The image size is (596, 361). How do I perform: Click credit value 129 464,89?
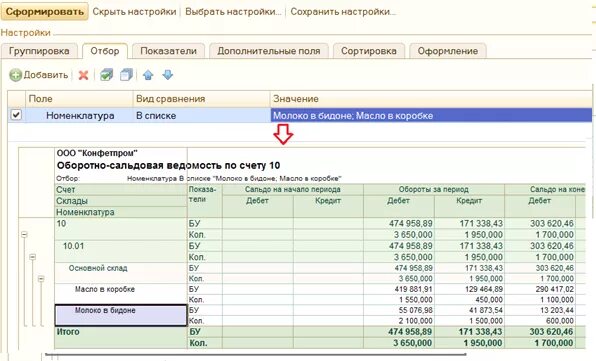484,289
